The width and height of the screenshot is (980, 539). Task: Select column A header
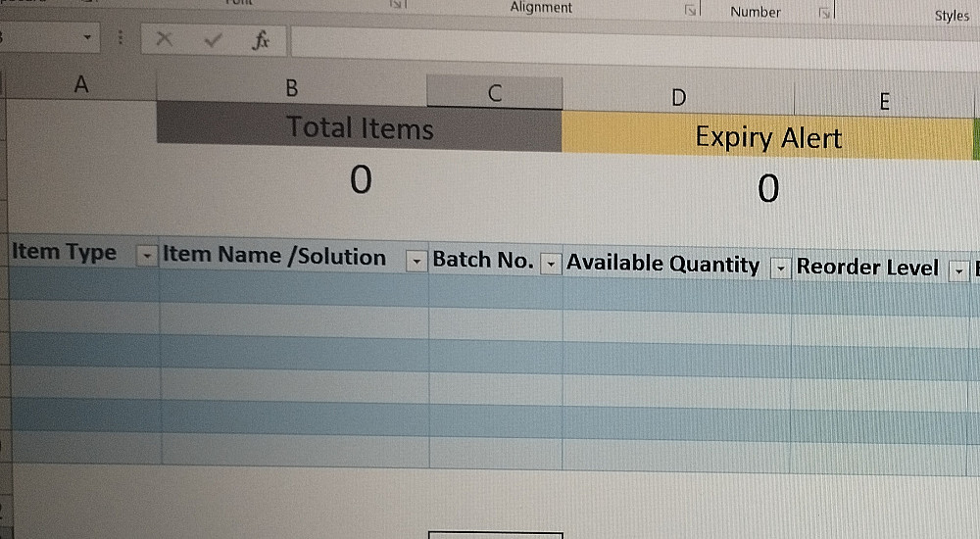[81, 83]
